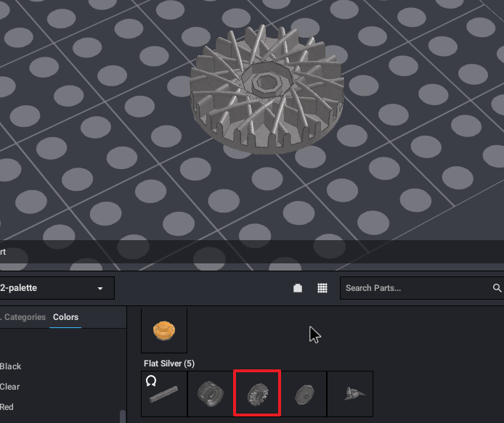Screen dimensions: 504x423
Task: Pick the orange round tile part
Action: click(x=164, y=331)
